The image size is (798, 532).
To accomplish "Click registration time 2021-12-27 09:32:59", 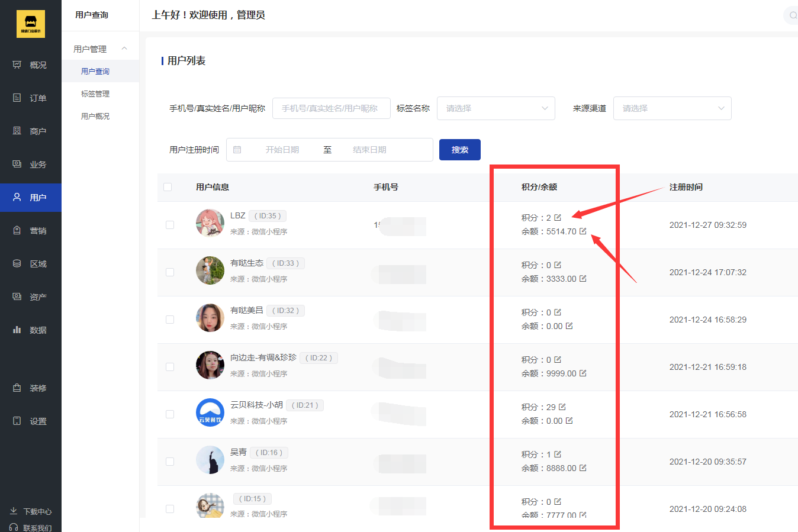I will (708, 225).
